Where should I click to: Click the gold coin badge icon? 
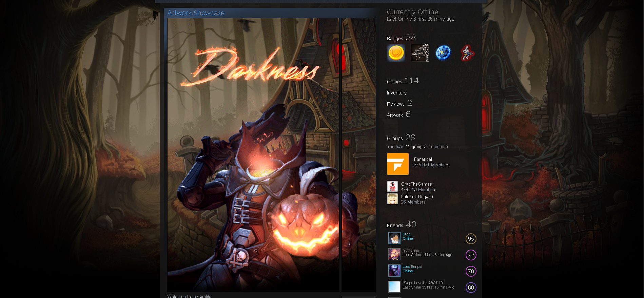coord(396,53)
